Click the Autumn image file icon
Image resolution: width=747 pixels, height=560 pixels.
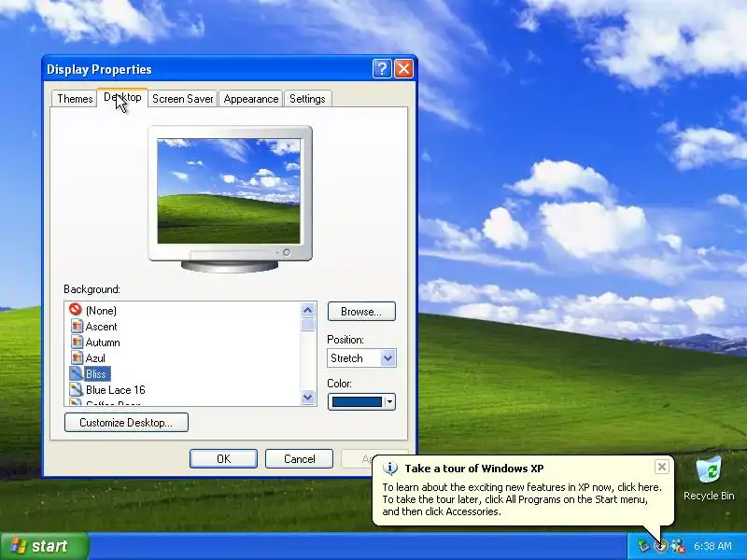(77, 342)
